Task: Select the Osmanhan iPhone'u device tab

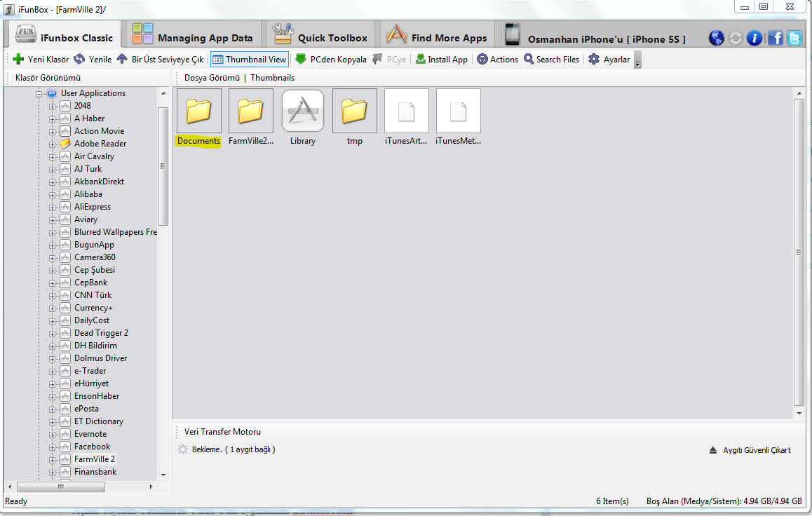Action: point(595,36)
